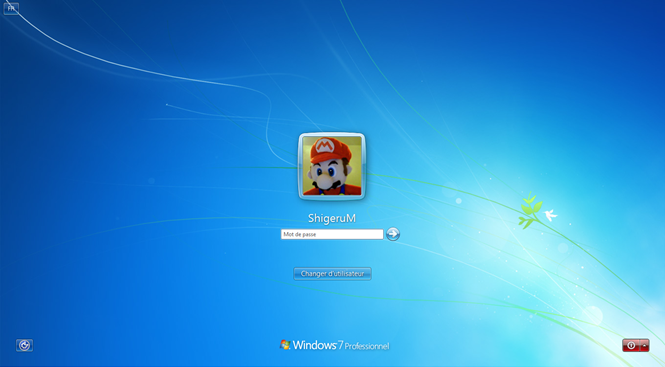Image resolution: width=665 pixels, height=367 pixels.
Task: Launch accessibility tools from the blue icon
Action: coord(25,345)
